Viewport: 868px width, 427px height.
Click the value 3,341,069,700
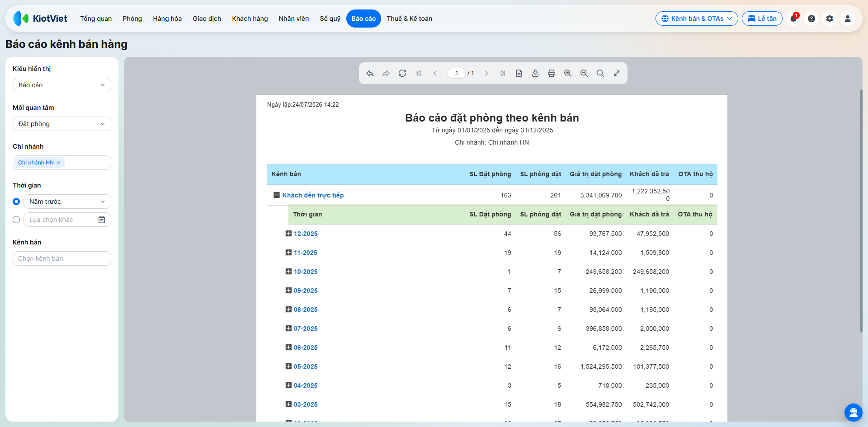coord(601,195)
